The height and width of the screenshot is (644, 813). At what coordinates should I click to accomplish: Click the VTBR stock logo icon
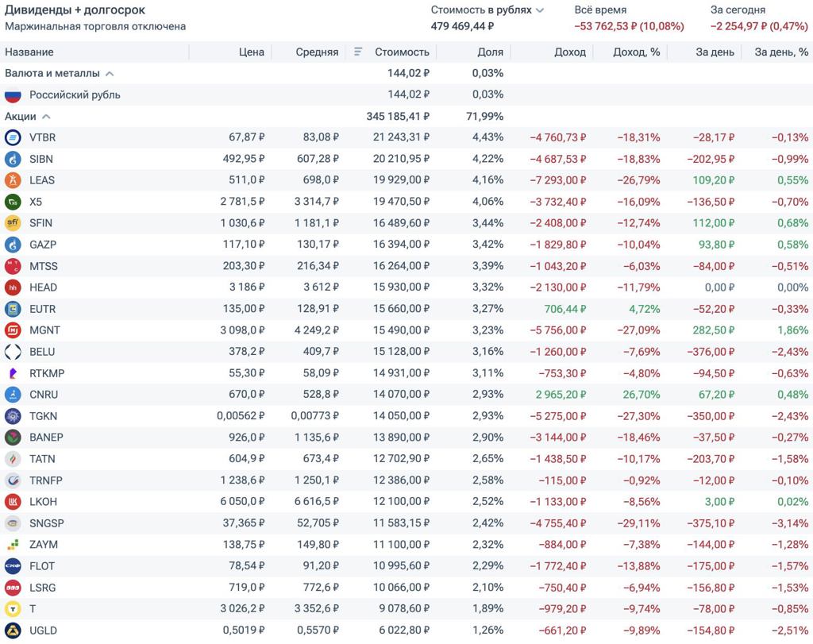[x=13, y=137]
